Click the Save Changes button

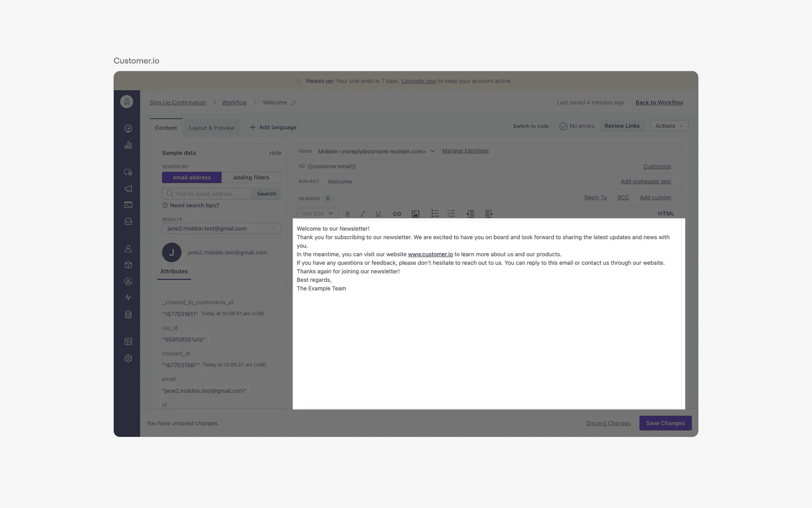point(665,423)
